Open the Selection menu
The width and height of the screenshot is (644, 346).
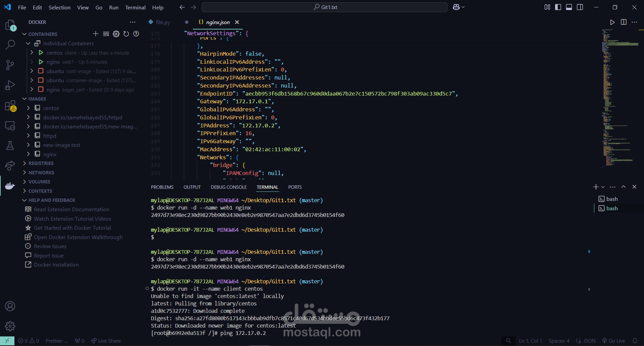tap(59, 7)
